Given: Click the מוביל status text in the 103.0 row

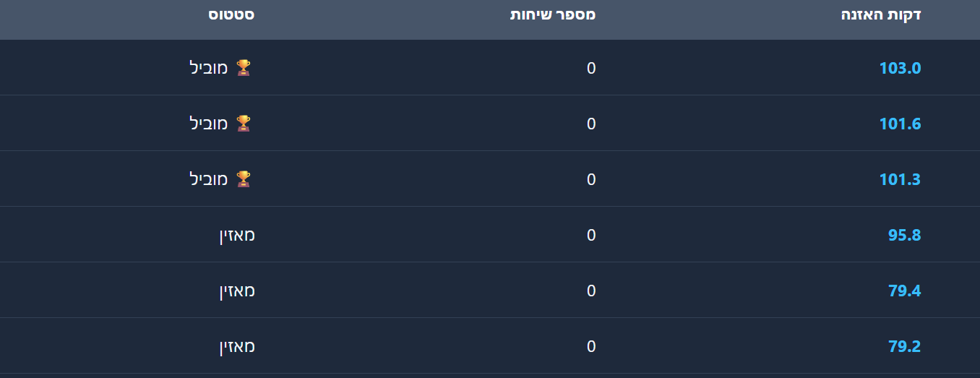Looking at the screenshot, I should click(209, 68).
